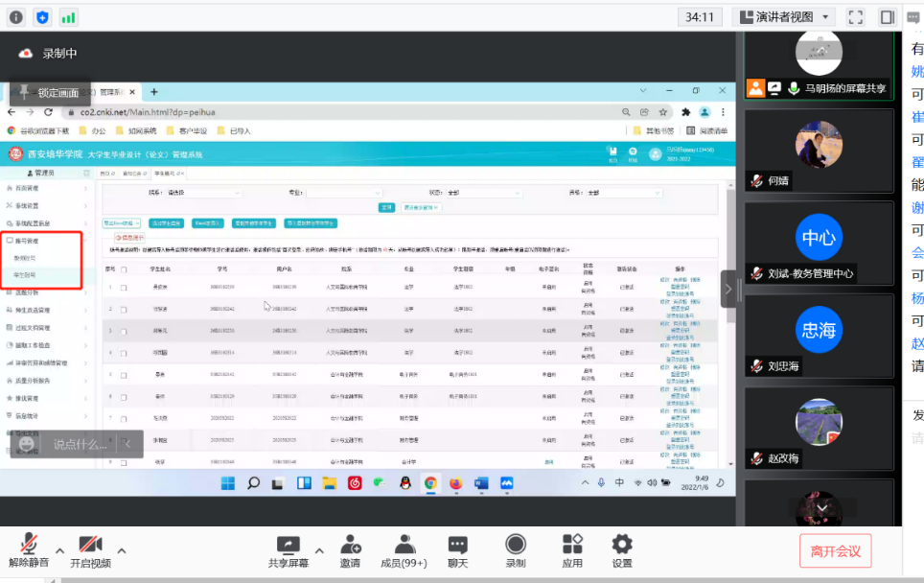Expand video options arrow beside 开启视频
Screen dimensions: 924x583
122,551
